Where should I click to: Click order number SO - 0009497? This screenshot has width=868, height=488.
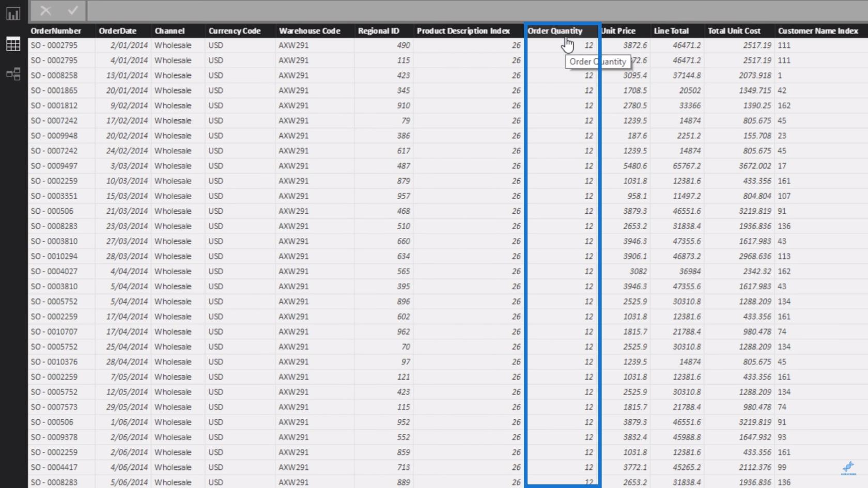[54, 166]
